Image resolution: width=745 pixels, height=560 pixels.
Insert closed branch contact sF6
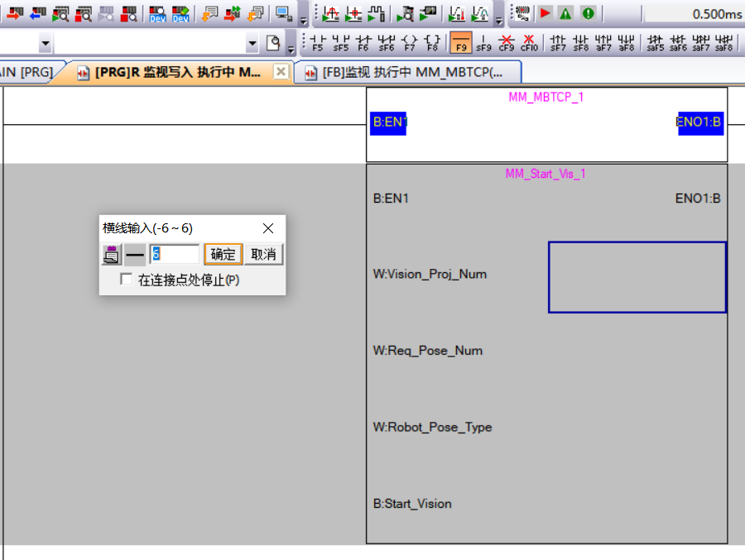click(x=387, y=43)
